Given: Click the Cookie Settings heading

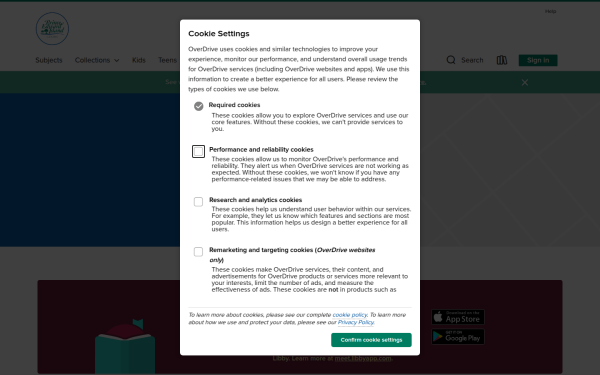Looking at the screenshot, I should (218, 34).
